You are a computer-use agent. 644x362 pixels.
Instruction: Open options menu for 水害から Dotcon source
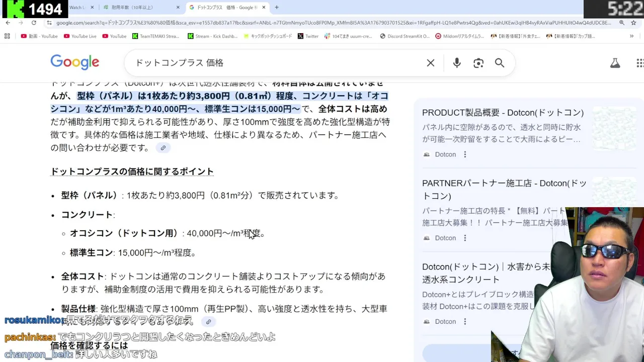click(x=465, y=321)
